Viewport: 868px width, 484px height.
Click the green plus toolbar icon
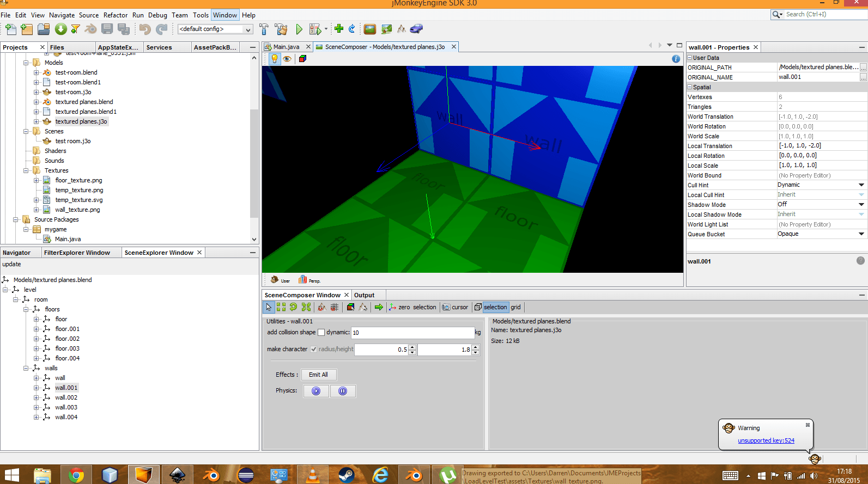coord(339,29)
